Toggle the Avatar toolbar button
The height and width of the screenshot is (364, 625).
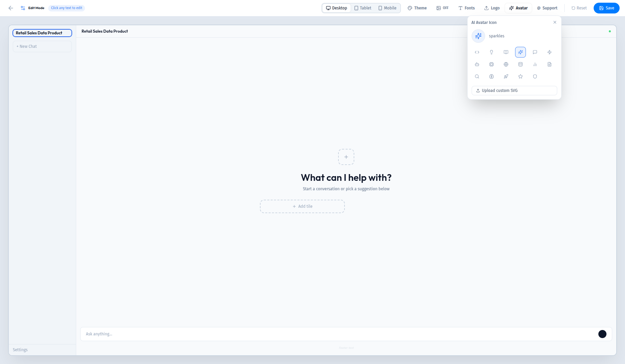pos(518,8)
